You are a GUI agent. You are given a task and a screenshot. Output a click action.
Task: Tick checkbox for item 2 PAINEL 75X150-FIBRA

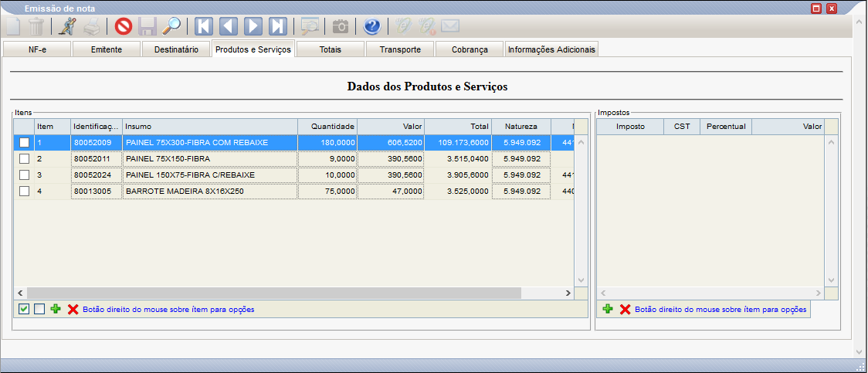click(x=25, y=159)
